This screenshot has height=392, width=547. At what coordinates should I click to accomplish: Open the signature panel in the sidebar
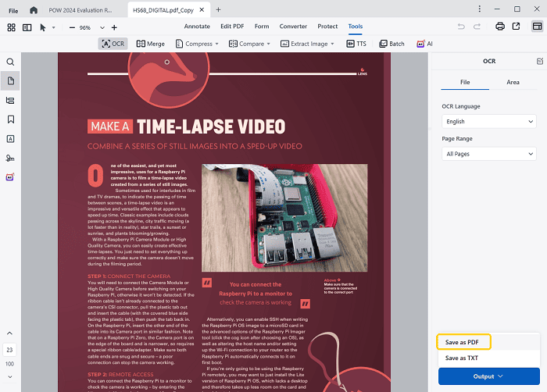[10, 158]
